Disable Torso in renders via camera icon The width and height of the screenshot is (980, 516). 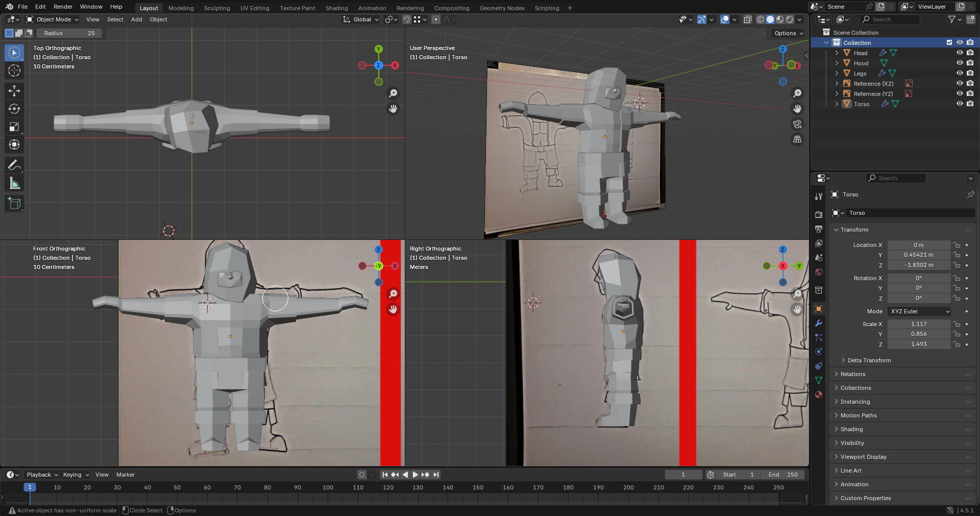click(x=970, y=104)
